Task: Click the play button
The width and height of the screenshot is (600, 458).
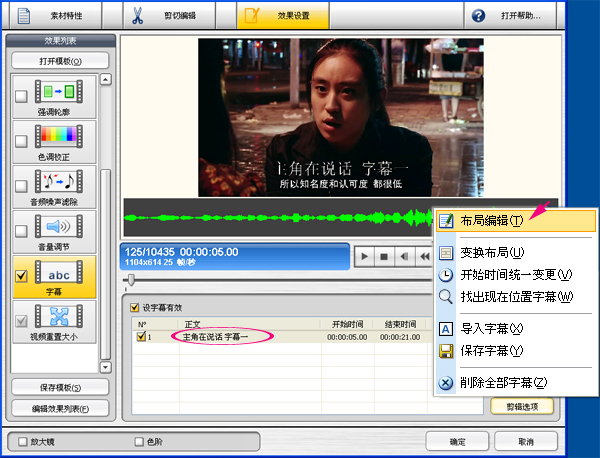Action: coord(364,256)
